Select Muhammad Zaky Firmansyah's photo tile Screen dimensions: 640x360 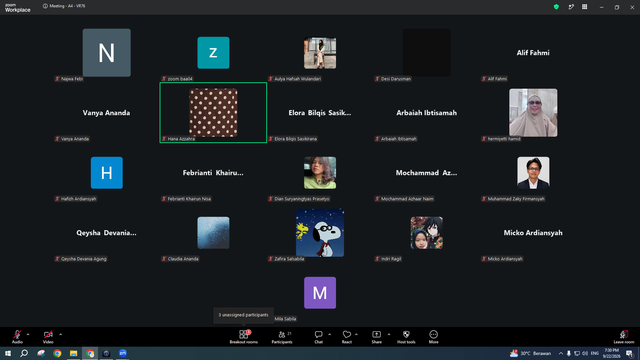tap(533, 173)
